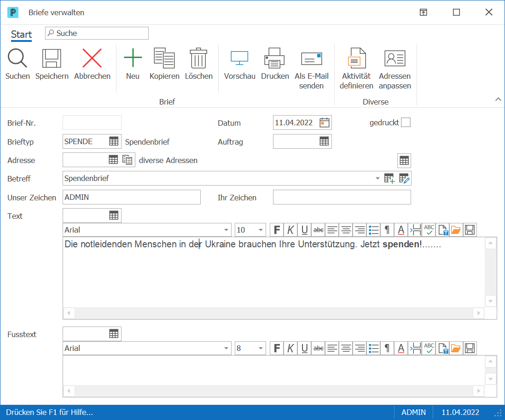Screen dimensions: 505x420
Task: Toggle bullet list in Text editor toolbar
Action: [374, 230]
